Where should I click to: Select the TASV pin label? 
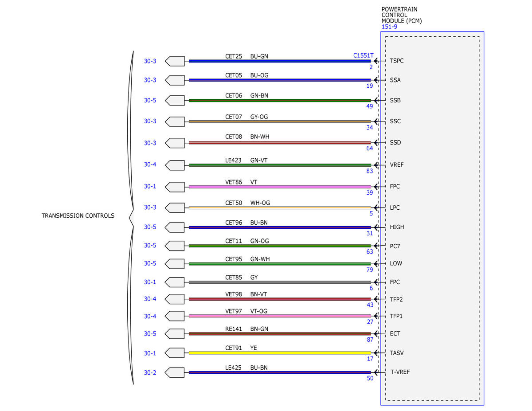click(x=397, y=353)
